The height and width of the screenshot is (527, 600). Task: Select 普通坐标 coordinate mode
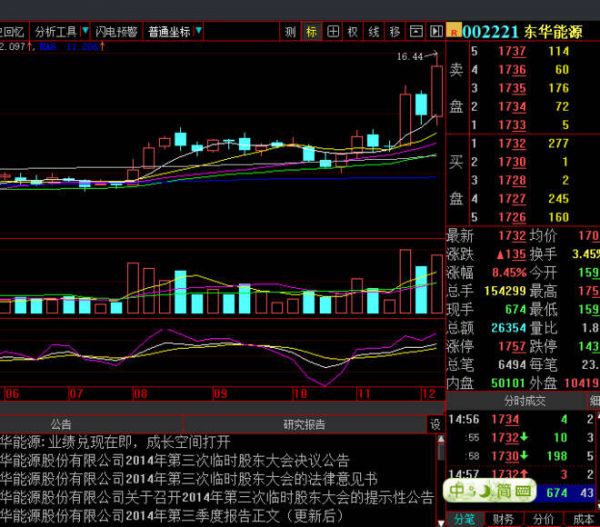[169, 31]
